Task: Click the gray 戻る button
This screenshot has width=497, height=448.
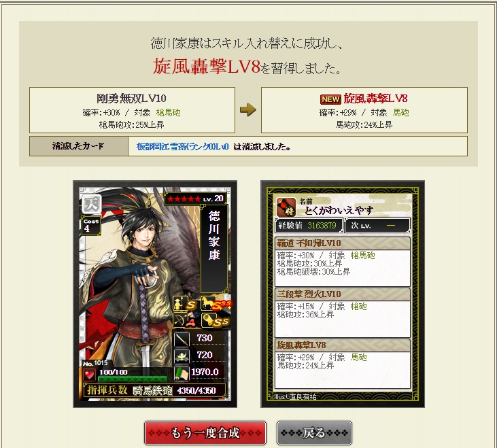Action: [x=314, y=433]
